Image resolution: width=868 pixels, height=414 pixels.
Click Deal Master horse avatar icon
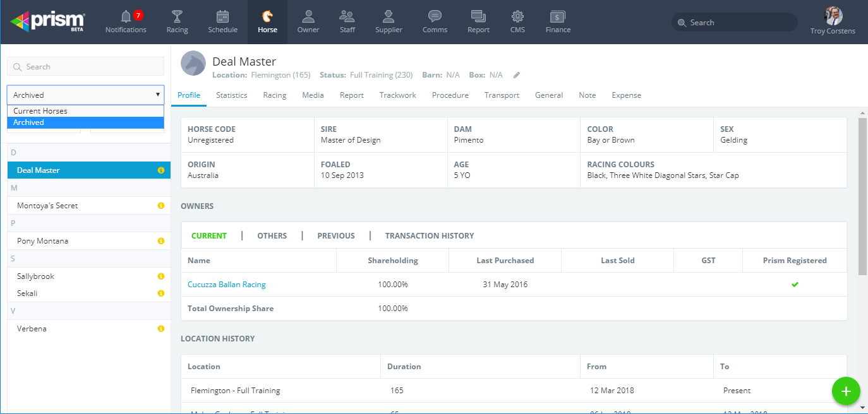[x=193, y=63]
